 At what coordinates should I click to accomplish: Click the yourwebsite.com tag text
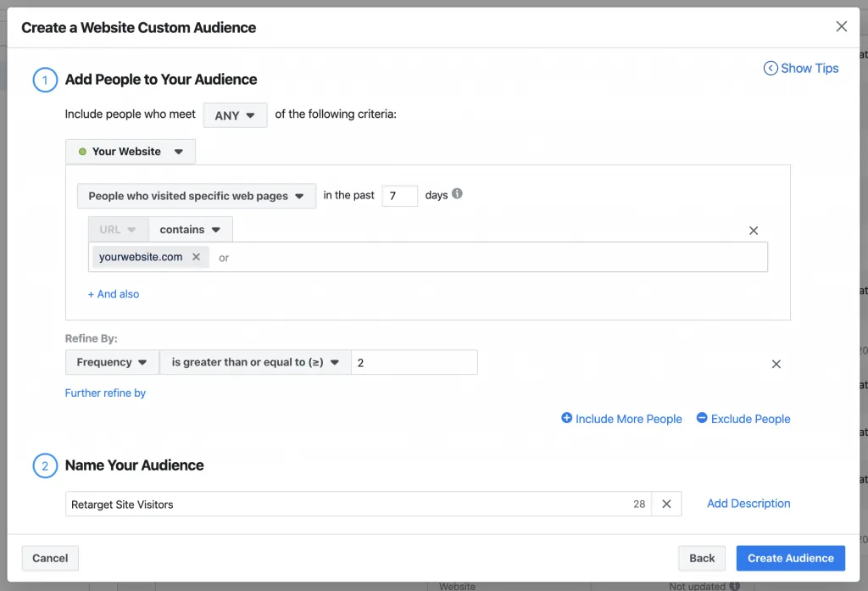pyautogui.click(x=141, y=257)
